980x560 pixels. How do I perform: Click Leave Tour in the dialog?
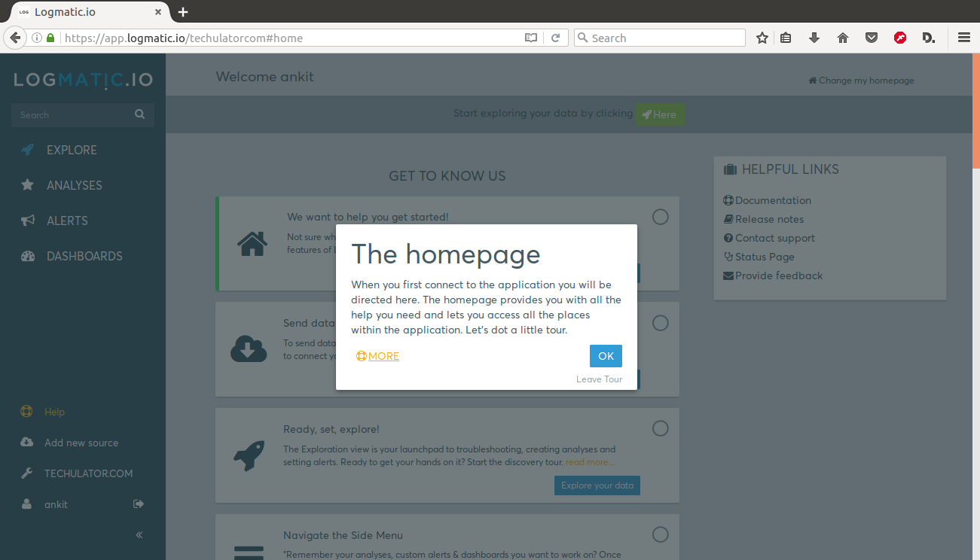click(x=600, y=379)
